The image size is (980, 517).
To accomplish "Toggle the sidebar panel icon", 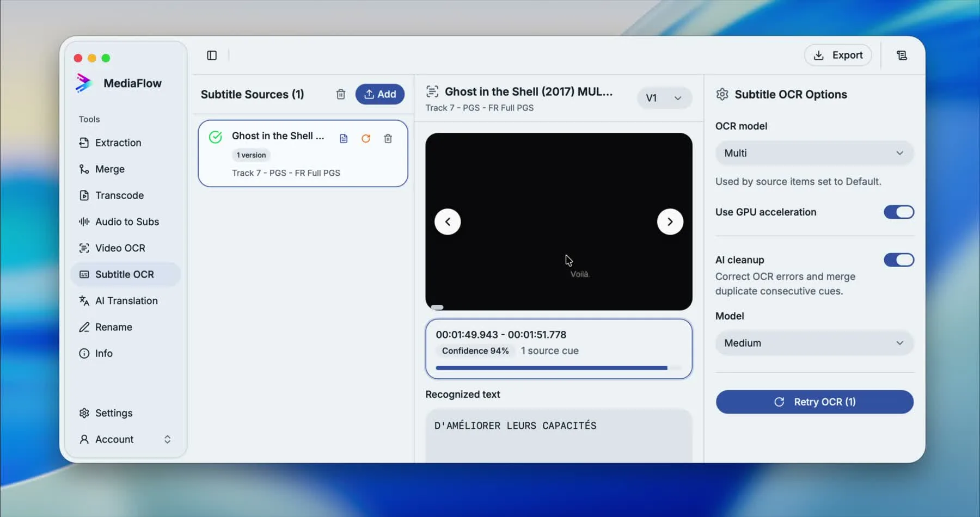I will pos(212,56).
